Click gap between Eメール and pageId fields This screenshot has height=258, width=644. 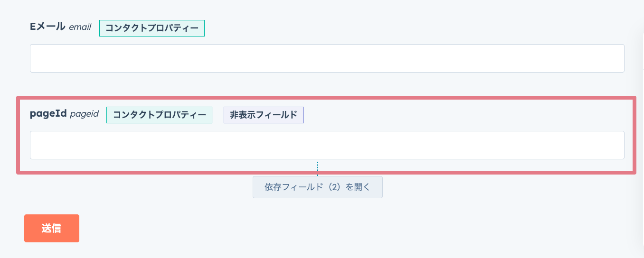pyautogui.click(x=327, y=84)
